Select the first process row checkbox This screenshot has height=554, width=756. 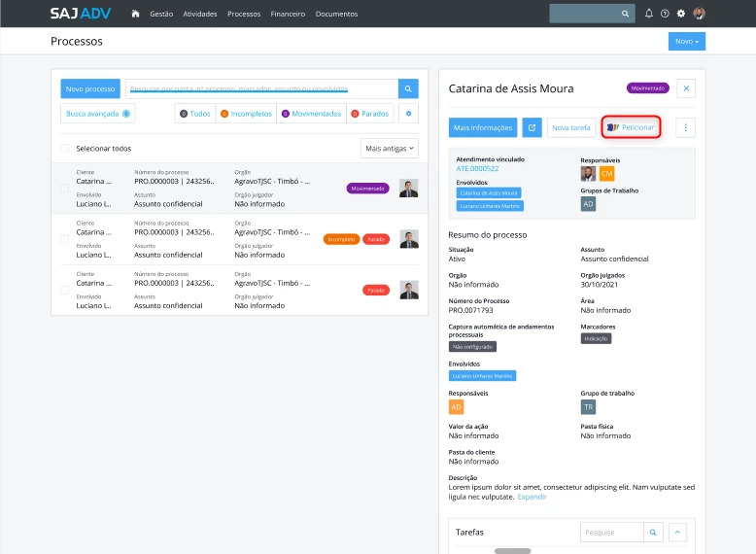click(65, 188)
